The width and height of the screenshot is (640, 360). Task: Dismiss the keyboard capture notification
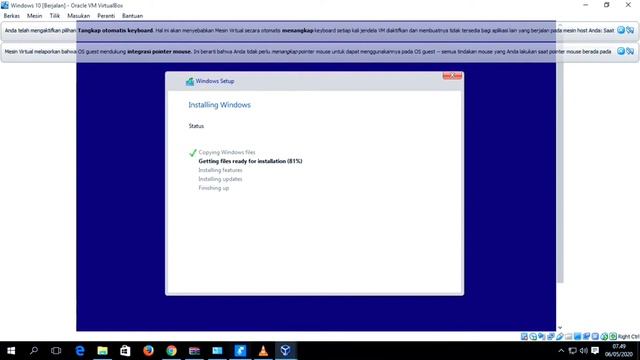coord(621,30)
